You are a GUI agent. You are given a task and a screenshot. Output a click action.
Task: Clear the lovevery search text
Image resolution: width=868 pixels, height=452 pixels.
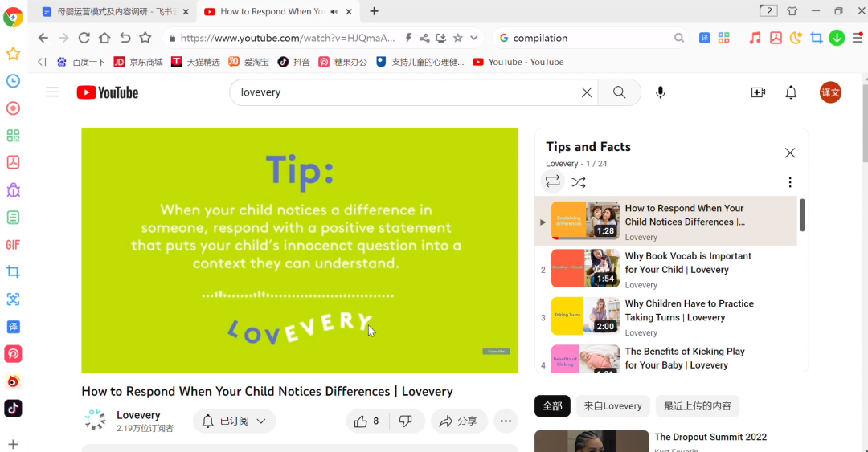(x=586, y=92)
